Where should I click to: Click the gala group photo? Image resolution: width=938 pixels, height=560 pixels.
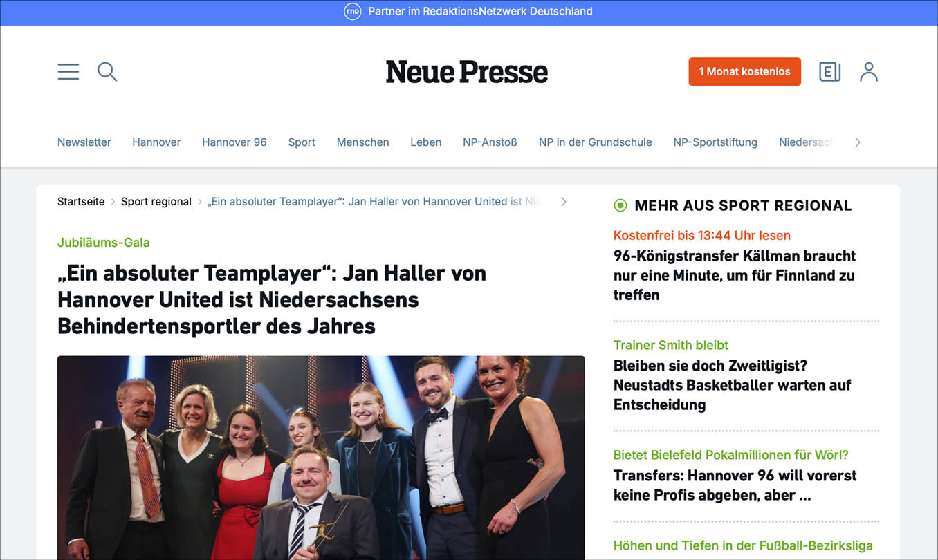pyautogui.click(x=321, y=456)
